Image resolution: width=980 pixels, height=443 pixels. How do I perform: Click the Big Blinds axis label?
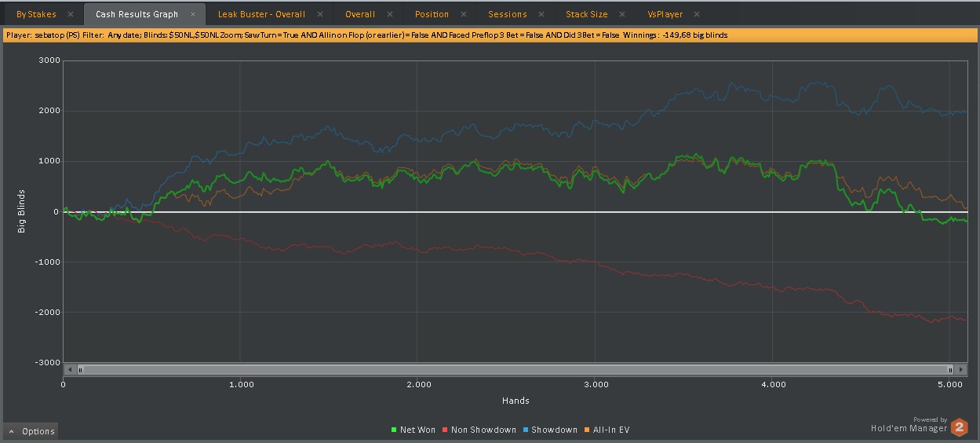tap(22, 212)
